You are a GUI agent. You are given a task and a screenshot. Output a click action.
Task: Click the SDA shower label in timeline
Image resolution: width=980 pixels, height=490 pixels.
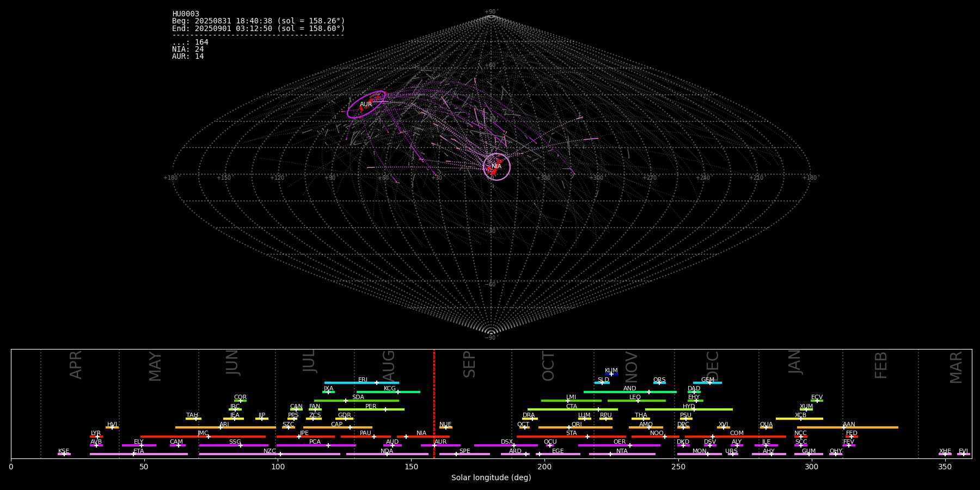point(358,397)
